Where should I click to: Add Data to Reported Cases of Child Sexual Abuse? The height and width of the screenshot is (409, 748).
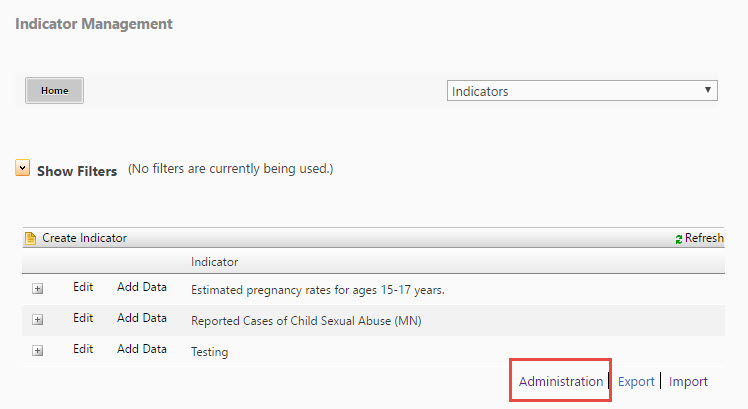(x=142, y=318)
